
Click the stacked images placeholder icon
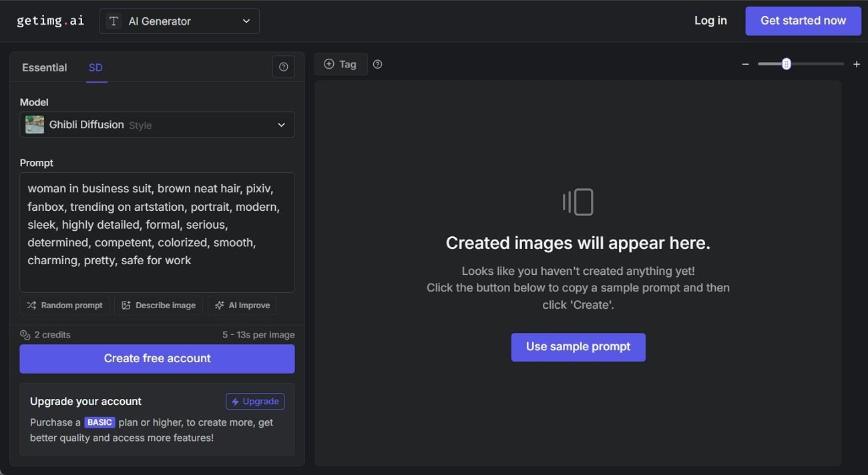tap(578, 202)
